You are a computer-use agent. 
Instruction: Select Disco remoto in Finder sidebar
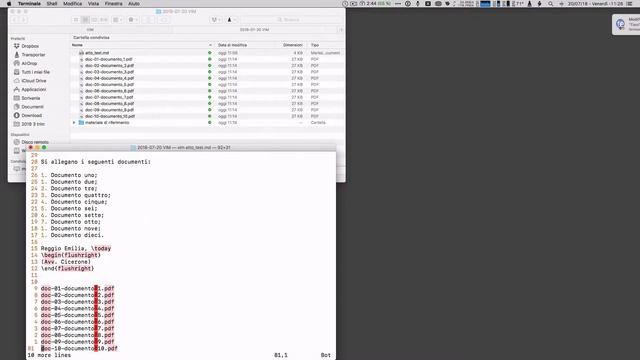[x=31, y=142]
